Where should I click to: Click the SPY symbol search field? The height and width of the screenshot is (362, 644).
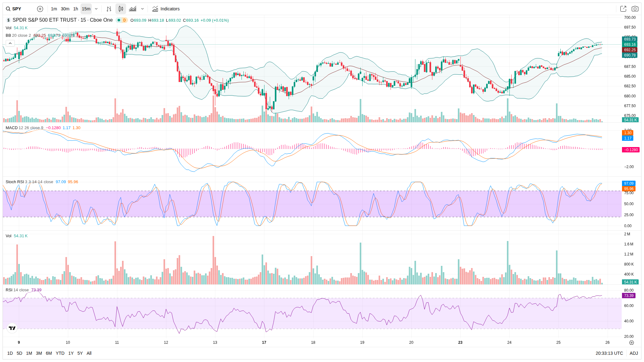[x=17, y=9]
